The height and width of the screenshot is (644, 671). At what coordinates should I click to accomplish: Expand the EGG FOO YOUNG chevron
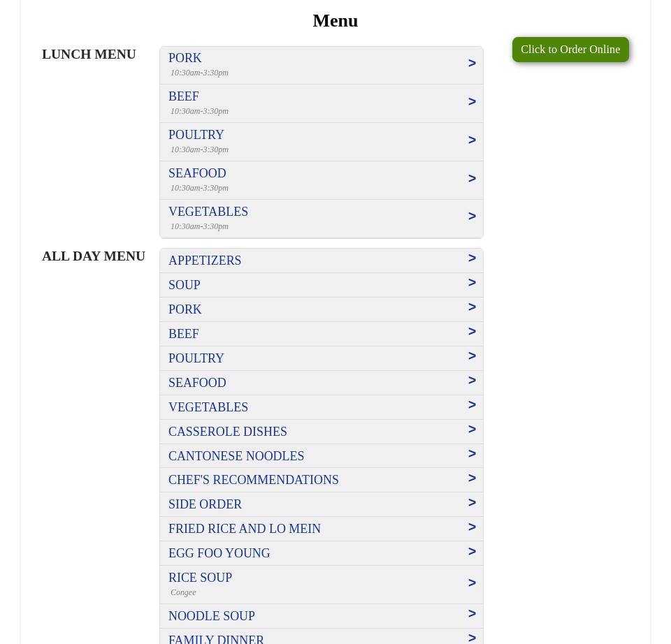coord(472,552)
